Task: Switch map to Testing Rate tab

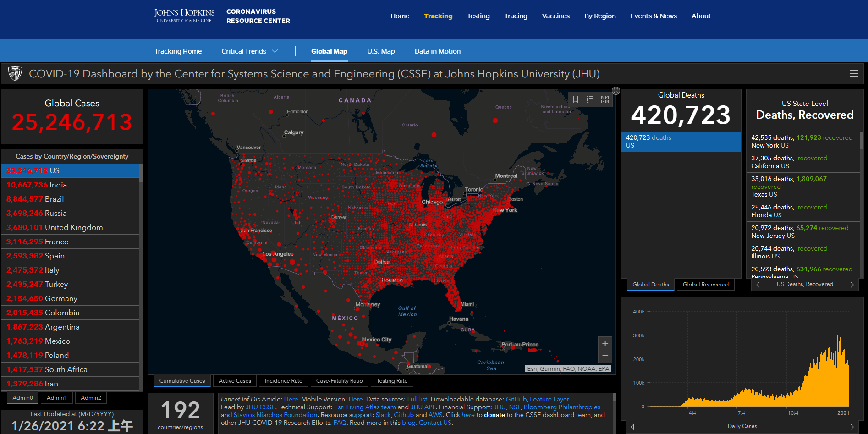Action: [392, 381]
